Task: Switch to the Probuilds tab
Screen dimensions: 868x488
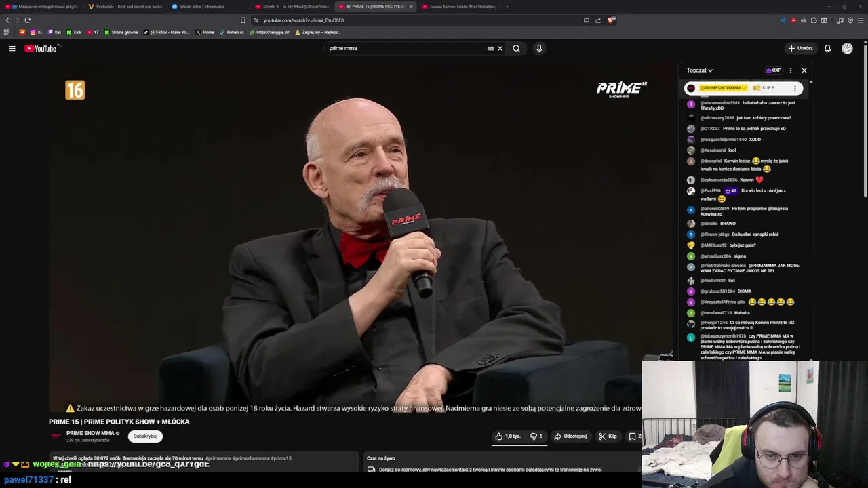Action: 126,7
